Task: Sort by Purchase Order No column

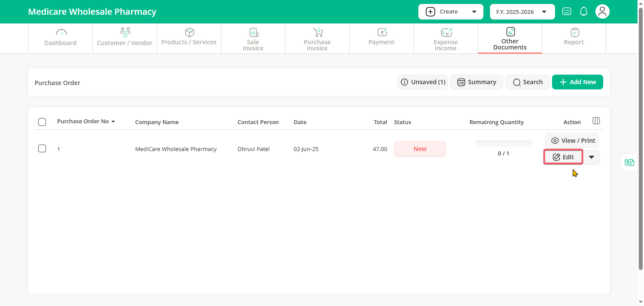Action: click(86, 122)
